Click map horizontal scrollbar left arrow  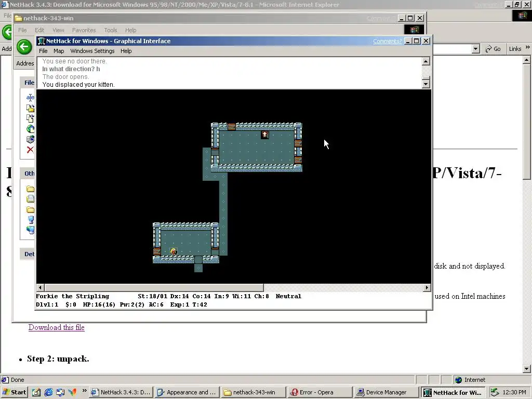point(40,287)
